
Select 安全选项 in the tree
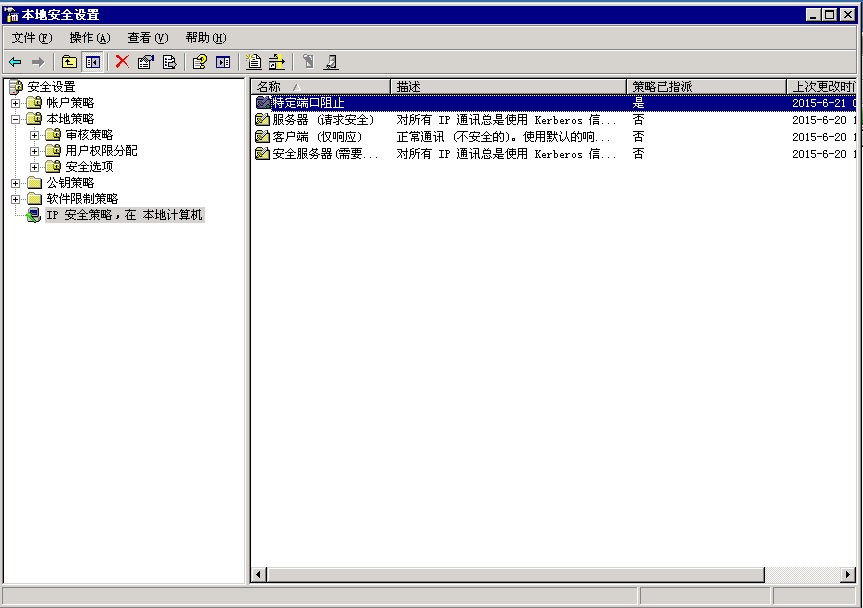[x=89, y=167]
